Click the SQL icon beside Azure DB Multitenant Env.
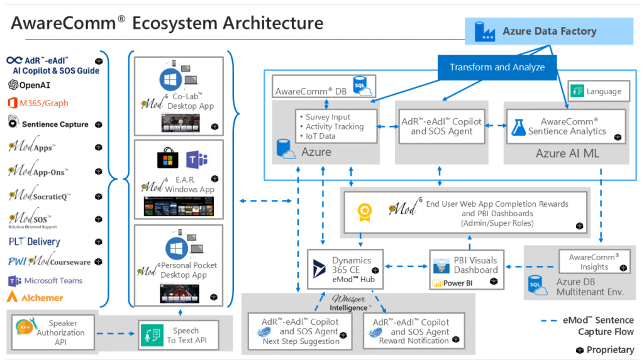The height and width of the screenshot is (362, 644). 537,285
